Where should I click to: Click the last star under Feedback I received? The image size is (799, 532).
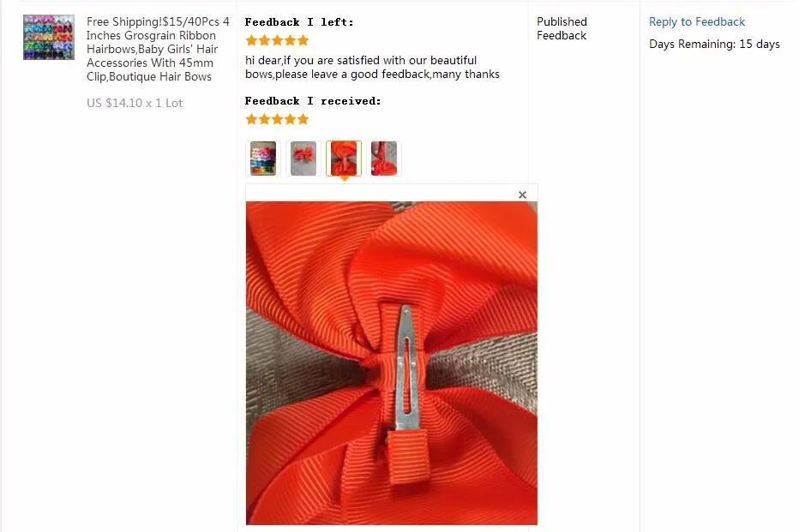[x=303, y=119]
